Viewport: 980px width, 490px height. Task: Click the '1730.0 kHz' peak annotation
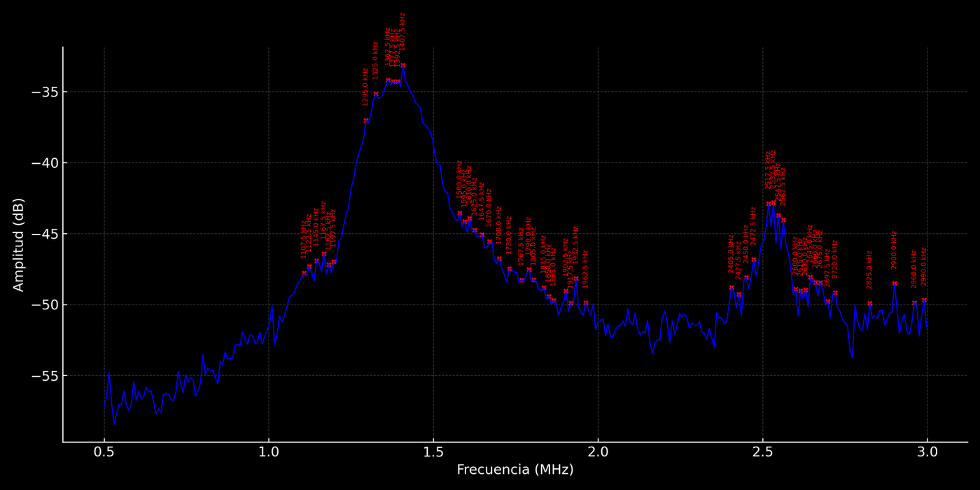tap(509, 235)
